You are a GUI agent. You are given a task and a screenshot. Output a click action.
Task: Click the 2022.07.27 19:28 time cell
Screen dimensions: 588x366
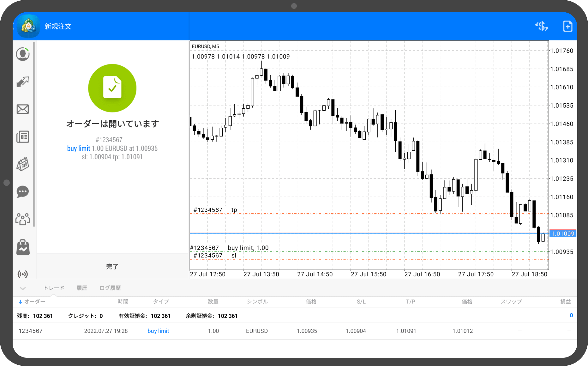(x=106, y=331)
